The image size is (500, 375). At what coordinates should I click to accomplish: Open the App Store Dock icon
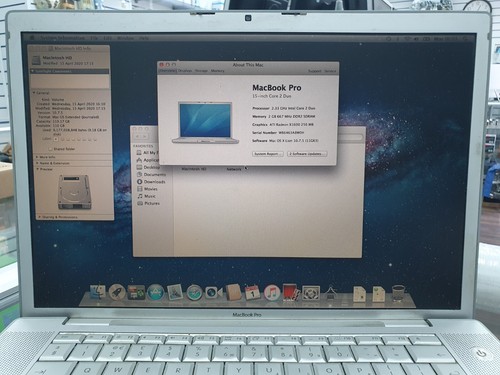click(155, 292)
